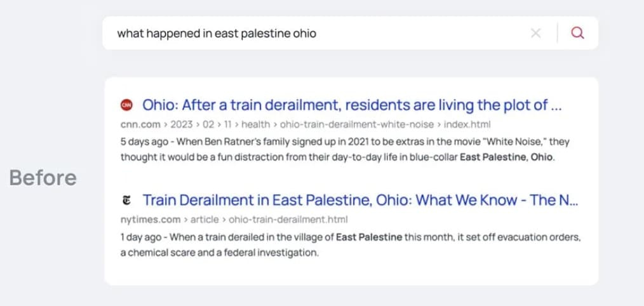Open 'Train Derailment in East Palestine, Ohio: What We Know' headline

[360, 201]
